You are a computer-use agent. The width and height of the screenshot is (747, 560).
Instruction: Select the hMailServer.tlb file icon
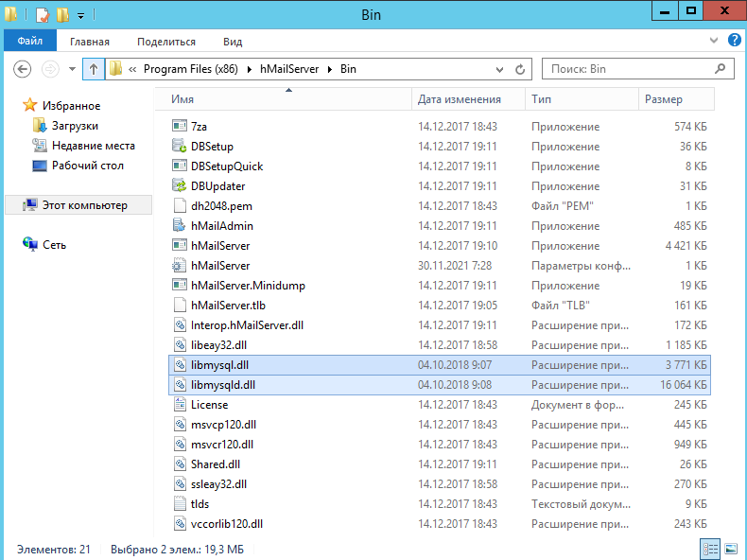coord(179,305)
